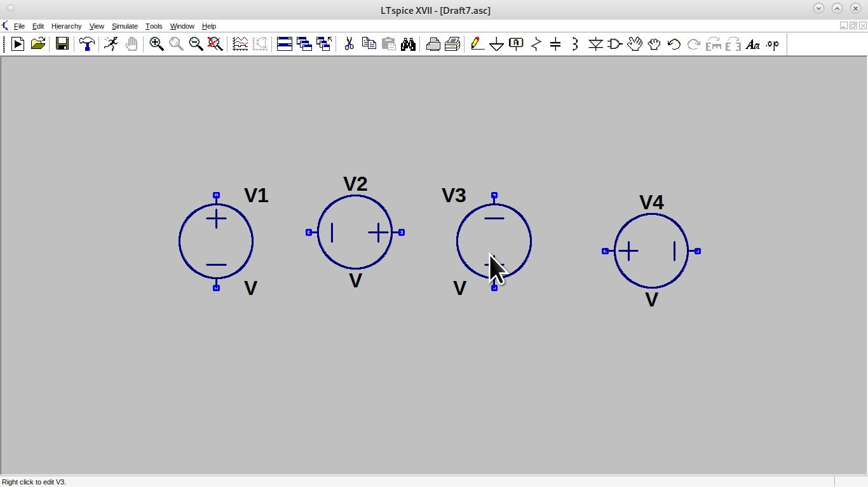This screenshot has height=487, width=868.
Task: Click the zoom in magnifier icon
Action: tap(156, 44)
